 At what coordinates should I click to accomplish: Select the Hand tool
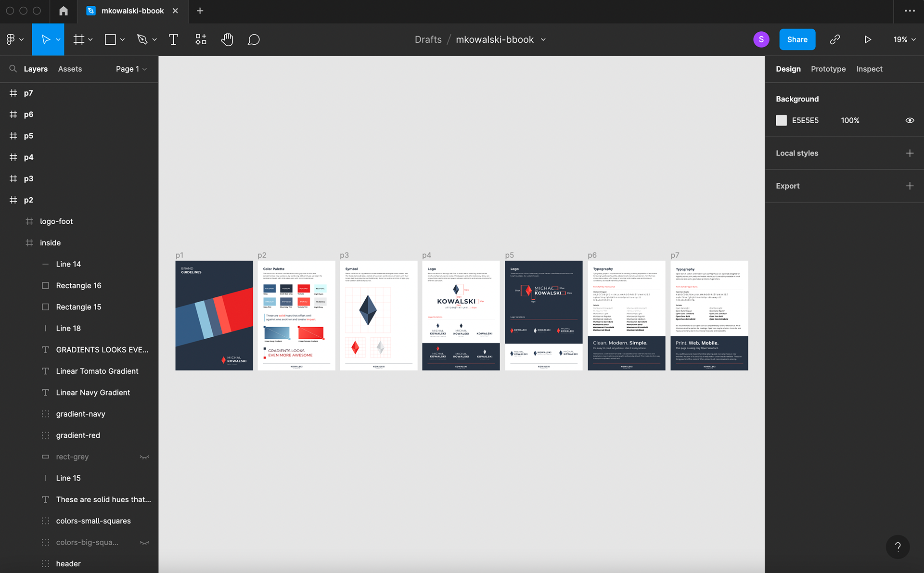coord(227,39)
